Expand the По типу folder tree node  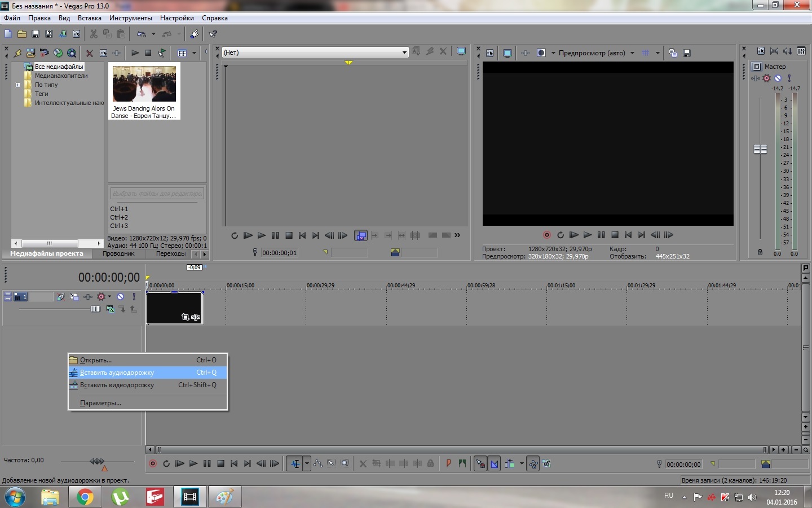(17, 85)
